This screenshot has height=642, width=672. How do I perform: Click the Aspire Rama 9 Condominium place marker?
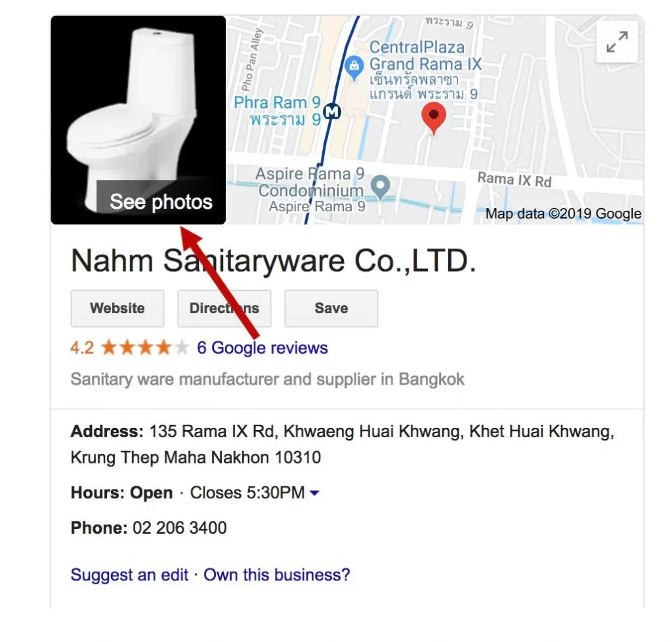[x=380, y=187]
